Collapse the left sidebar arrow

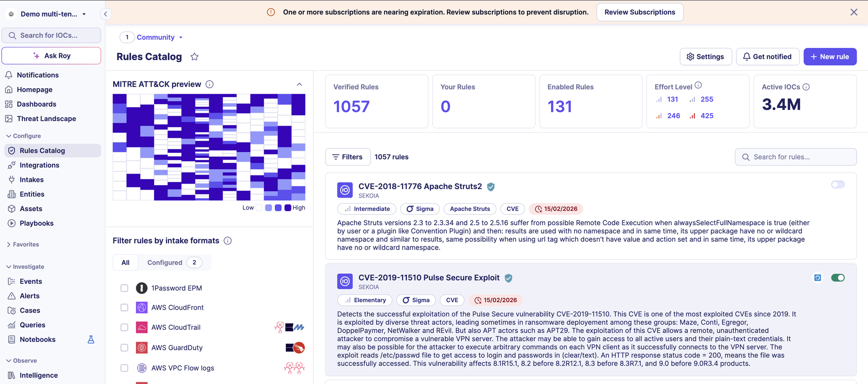[x=105, y=14]
